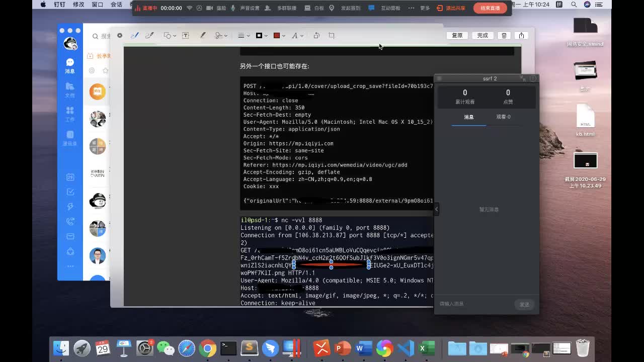
Task: Open the shapes dropdown in markup toolbar
Action: click(x=170, y=36)
